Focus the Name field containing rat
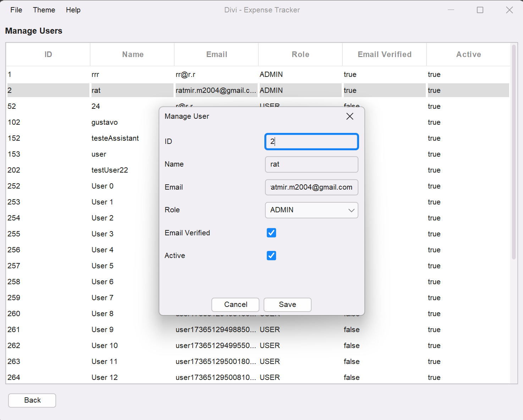This screenshot has height=420, width=523. 312,164
